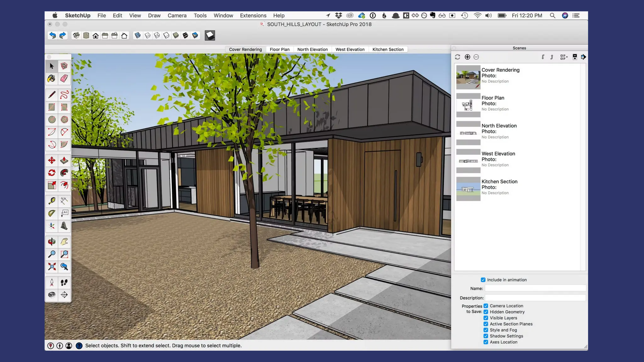Open the Camera menu
The image size is (644, 362).
point(177,15)
